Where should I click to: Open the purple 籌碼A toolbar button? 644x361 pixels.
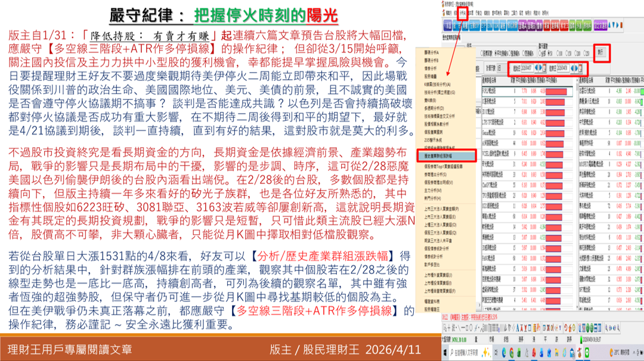[522, 26]
